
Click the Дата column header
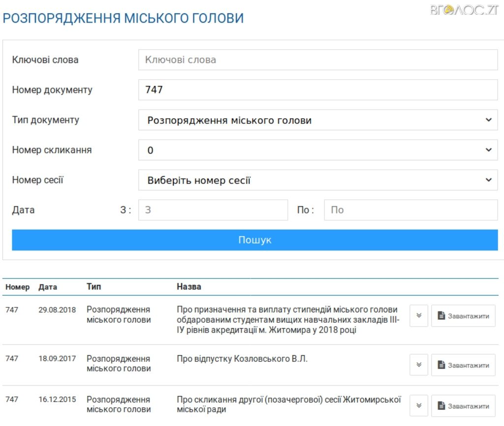48,287
